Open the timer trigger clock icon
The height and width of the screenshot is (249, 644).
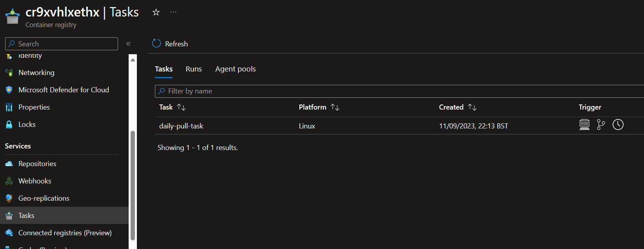(618, 124)
